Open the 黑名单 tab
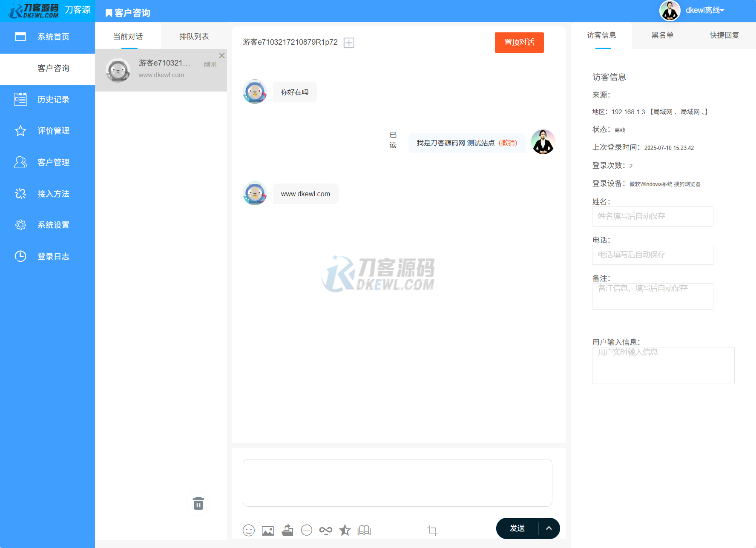Image resolution: width=756 pixels, height=548 pixels. pyautogui.click(x=662, y=35)
